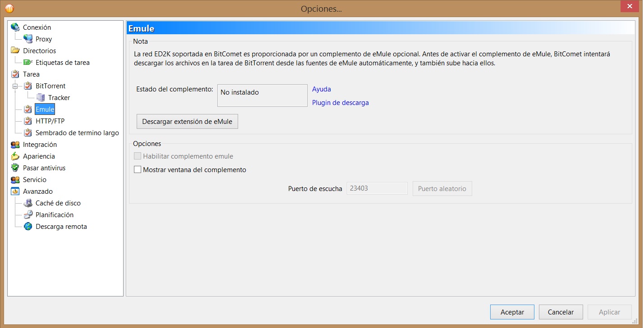The height and width of the screenshot is (328, 644).
Task: Click the Tracker server icon
Action: point(41,97)
